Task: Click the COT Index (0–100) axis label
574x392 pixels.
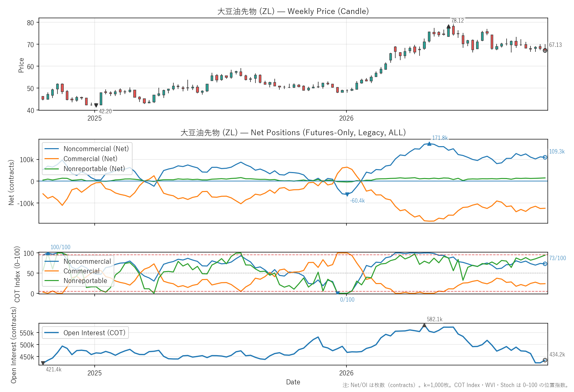Action: (x=17, y=274)
